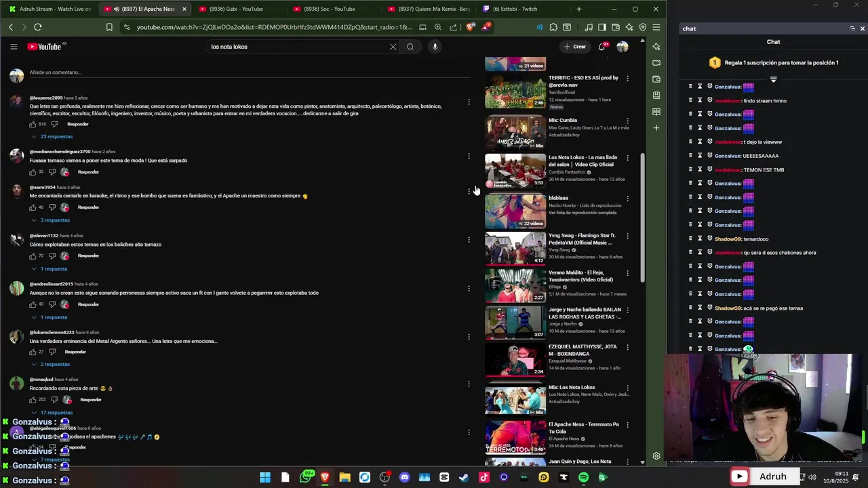
Task: Open Steam from the taskbar
Action: point(464,477)
